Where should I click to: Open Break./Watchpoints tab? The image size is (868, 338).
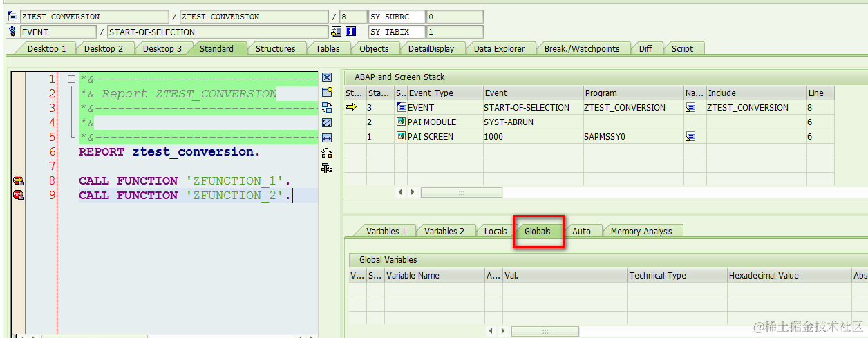pos(582,48)
